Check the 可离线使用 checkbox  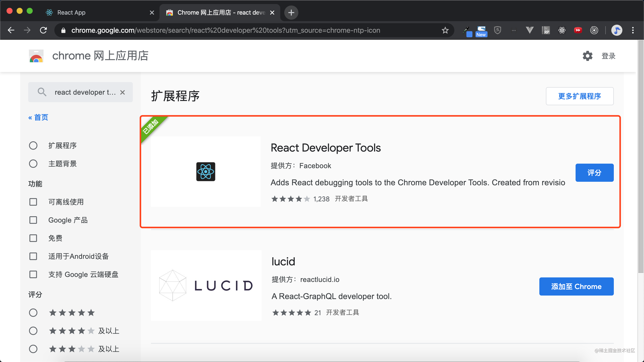[x=33, y=202]
